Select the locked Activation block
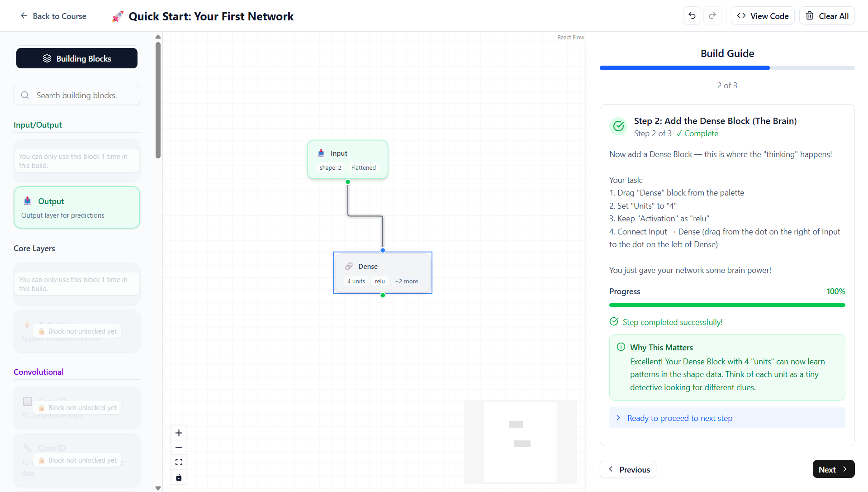Viewport: 868px width, 492px height. [76, 331]
